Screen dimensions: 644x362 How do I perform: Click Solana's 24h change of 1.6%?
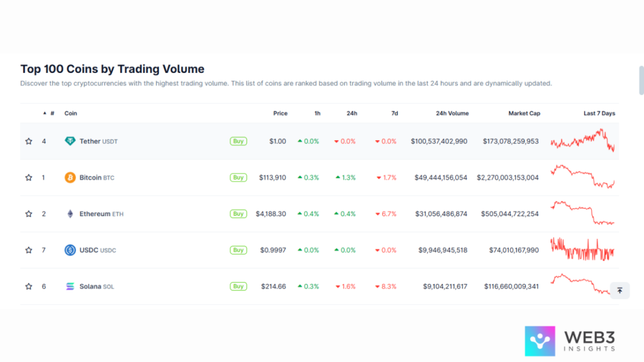(345, 287)
